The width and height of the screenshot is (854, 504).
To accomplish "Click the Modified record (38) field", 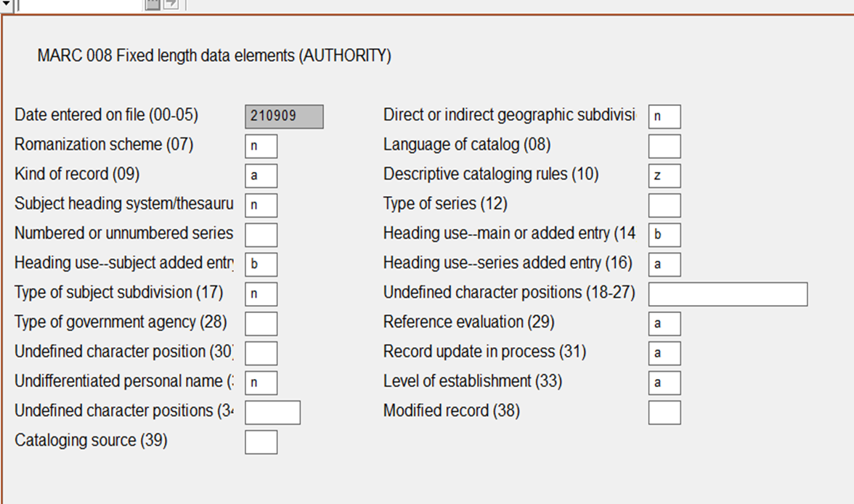I will coord(664,412).
